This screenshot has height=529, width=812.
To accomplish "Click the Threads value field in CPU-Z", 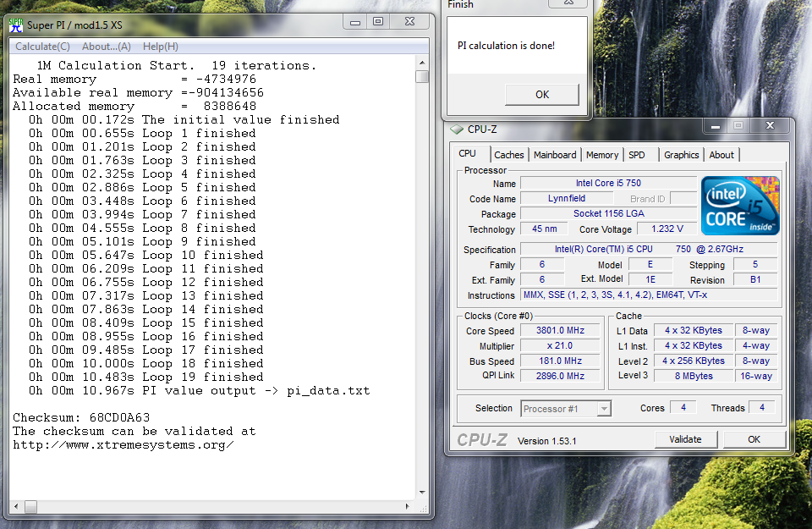I will point(762,408).
